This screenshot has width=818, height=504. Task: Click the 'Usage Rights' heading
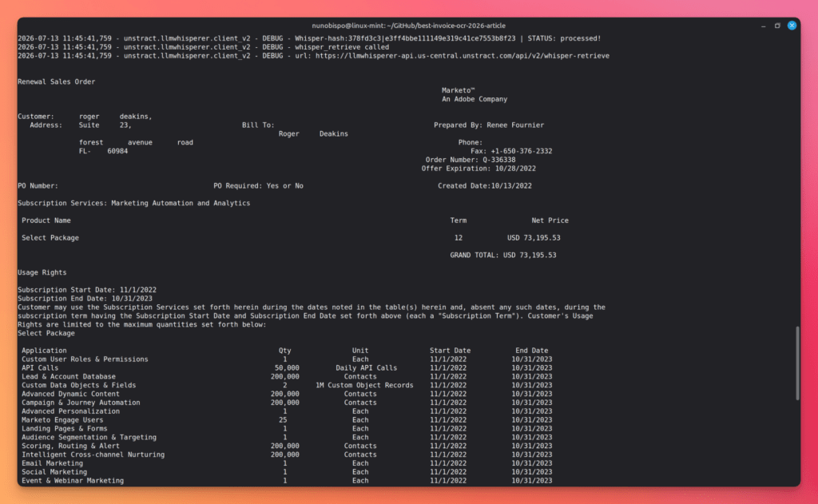[x=42, y=273]
